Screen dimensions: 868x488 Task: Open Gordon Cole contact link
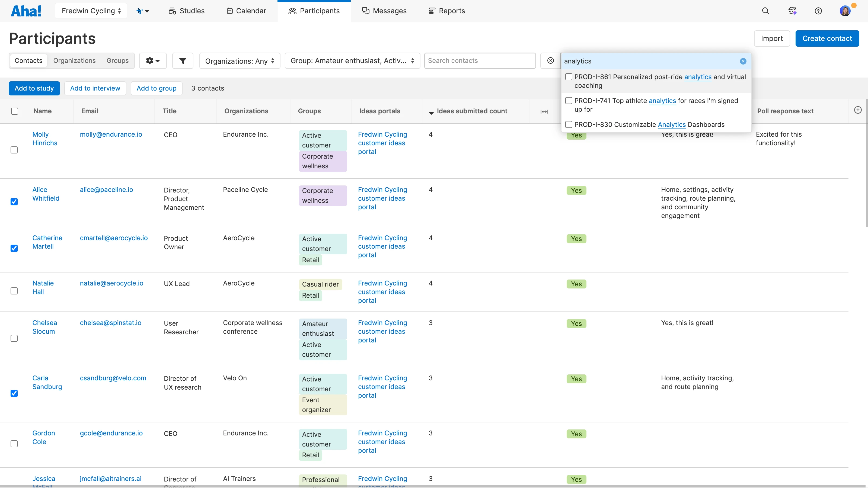(x=43, y=437)
